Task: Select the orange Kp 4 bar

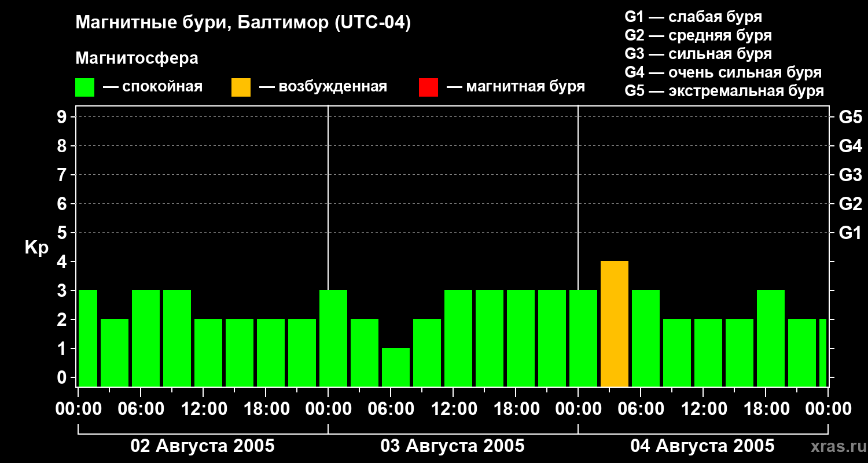Action: click(615, 324)
